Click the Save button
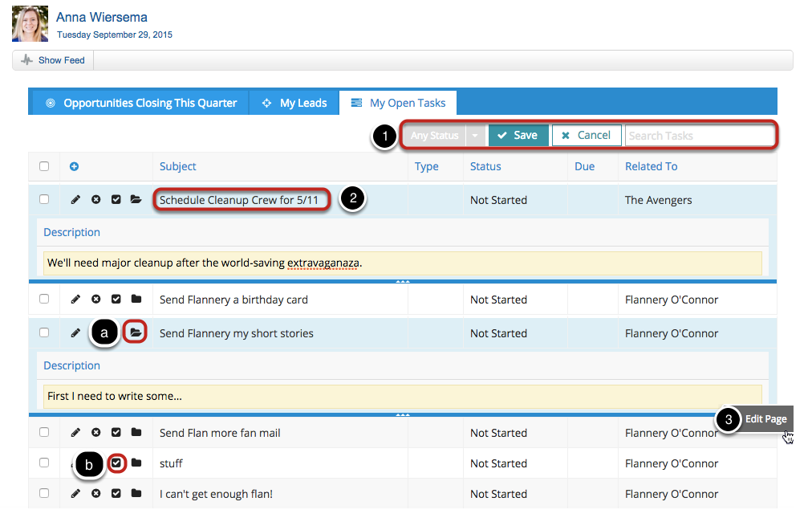The image size is (812, 526). click(x=518, y=135)
